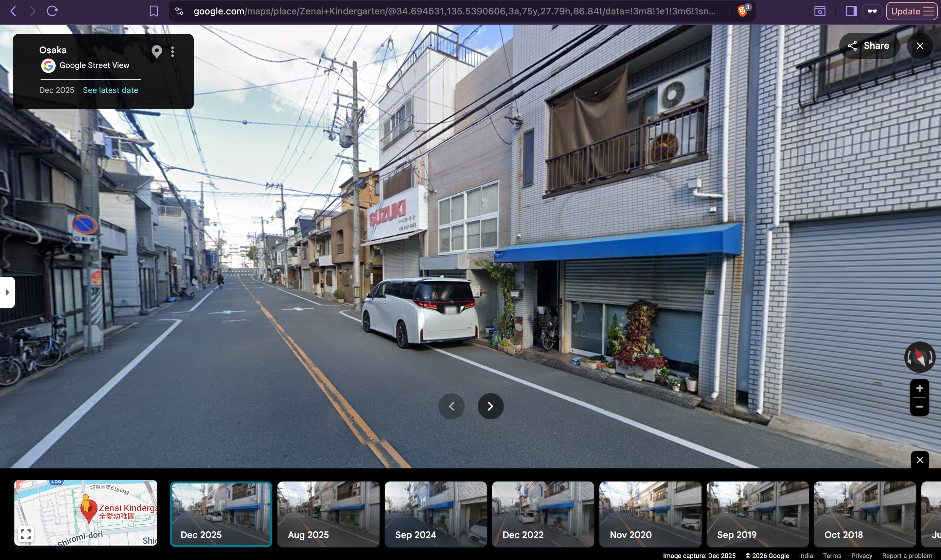Image resolution: width=941 pixels, height=560 pixels.
Task: Zoom in with the plus button
Action: pyautogui.click(x=919, y=388)
